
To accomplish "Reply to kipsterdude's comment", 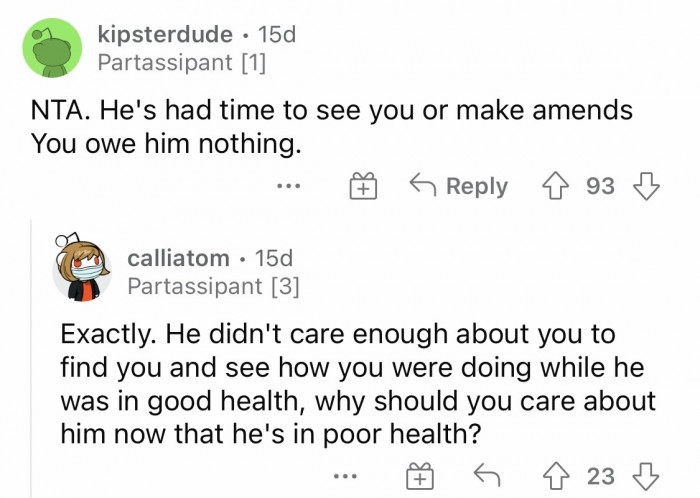I will pos(458,186).
